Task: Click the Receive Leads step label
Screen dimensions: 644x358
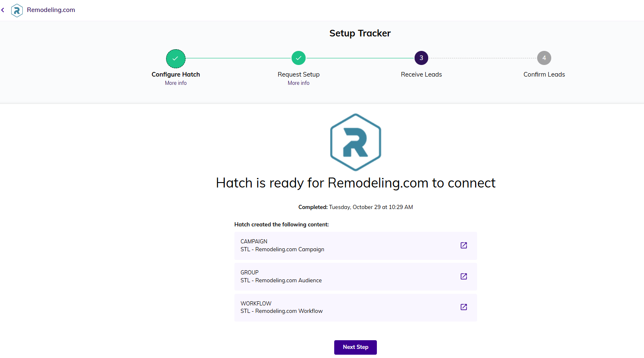Action: click(421, 74)
